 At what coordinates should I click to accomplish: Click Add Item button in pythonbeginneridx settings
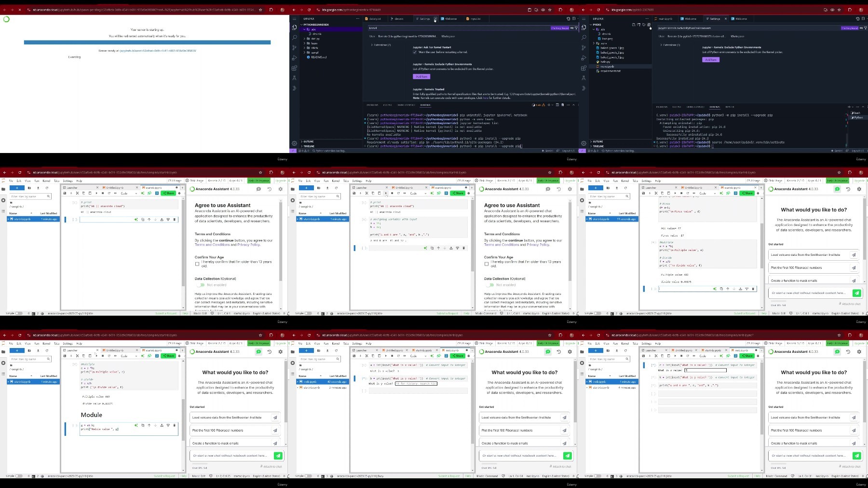pyautogui.click(x=421, y=76)
